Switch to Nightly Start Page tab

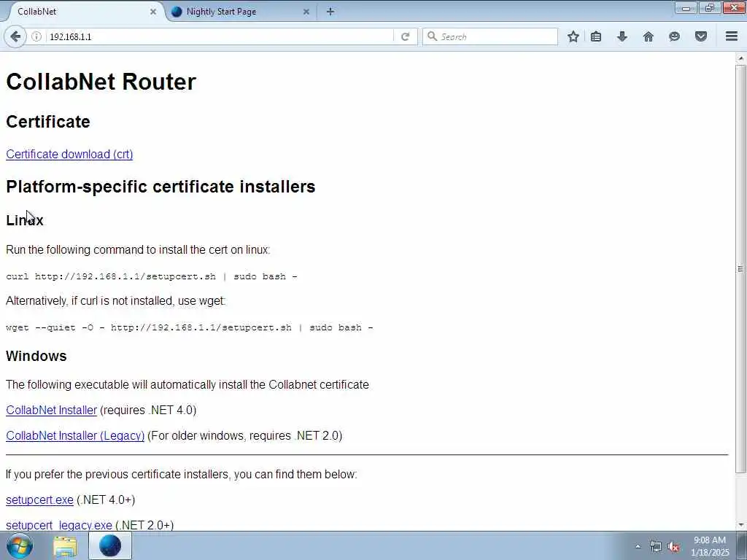click(x=241, y=12)
